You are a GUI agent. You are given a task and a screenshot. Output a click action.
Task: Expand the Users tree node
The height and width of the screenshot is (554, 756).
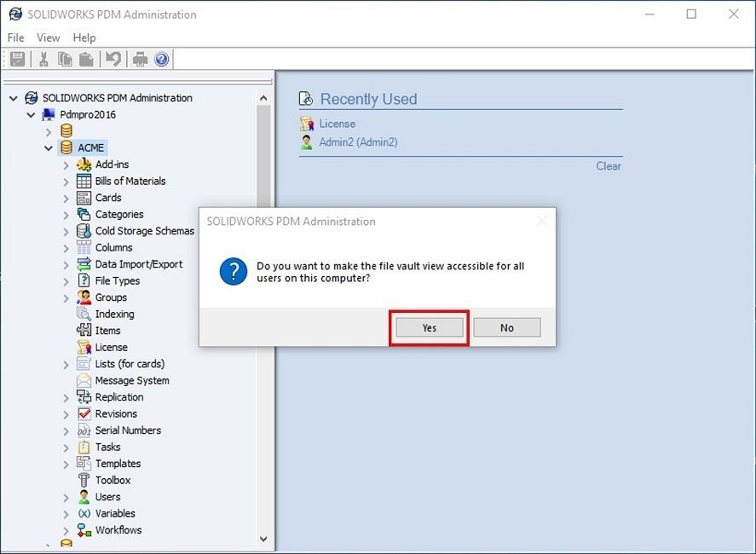coord(66,497)
